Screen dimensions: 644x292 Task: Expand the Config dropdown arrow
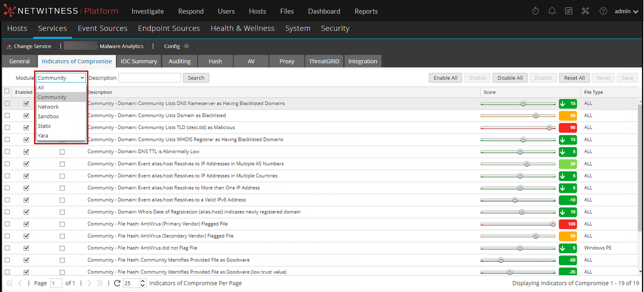pos(186,46)
